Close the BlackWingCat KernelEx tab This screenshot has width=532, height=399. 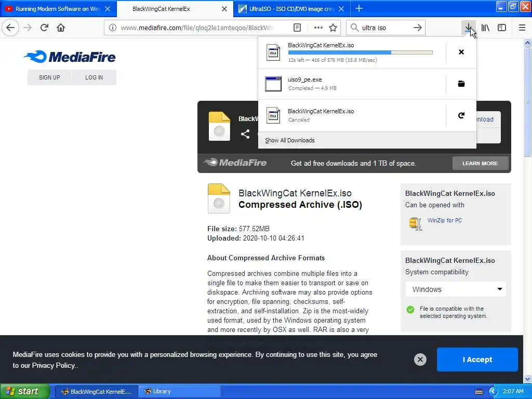pos(224,9)
